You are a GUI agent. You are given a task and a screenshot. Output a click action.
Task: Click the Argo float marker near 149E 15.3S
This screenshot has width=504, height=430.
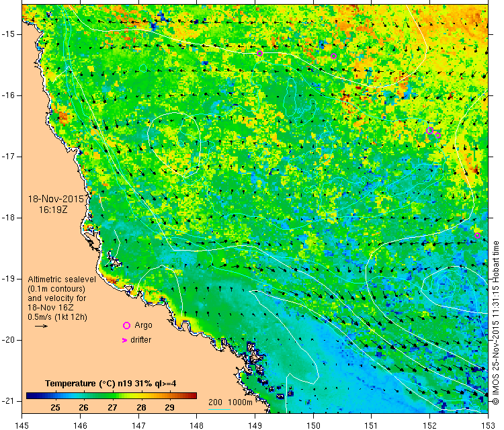(x=259, y=53)
